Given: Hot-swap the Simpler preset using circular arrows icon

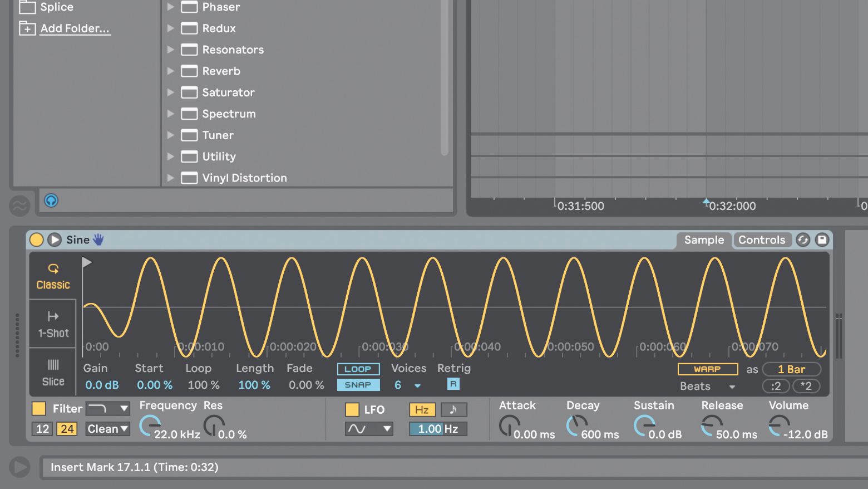Looking at the screenshot, I should tap(802, 239).
